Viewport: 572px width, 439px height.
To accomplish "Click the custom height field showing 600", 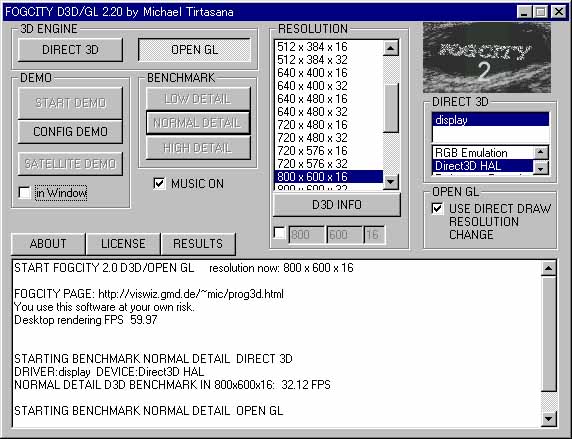I will 344,235.
